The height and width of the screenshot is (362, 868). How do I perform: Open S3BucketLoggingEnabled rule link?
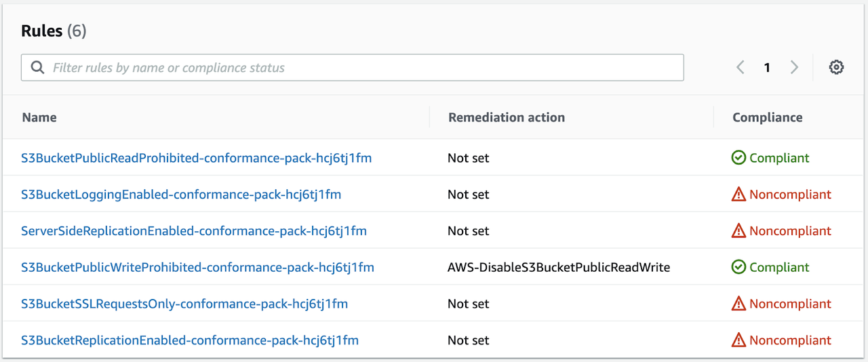pos(181,195)
